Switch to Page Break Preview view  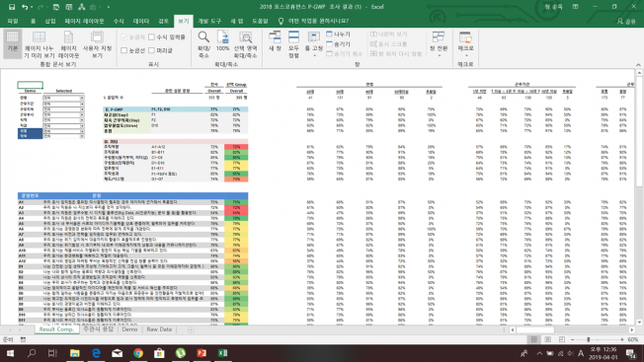tap(39, 44)
